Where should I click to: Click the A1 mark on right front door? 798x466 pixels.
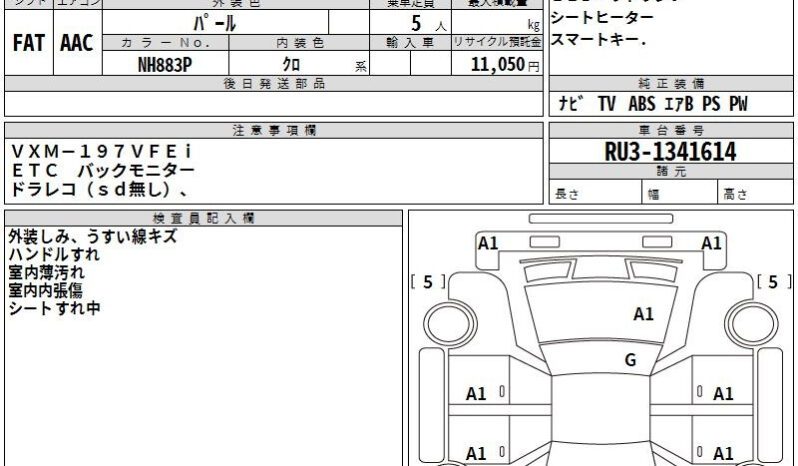pyautogui.click(x=720, y=394)
